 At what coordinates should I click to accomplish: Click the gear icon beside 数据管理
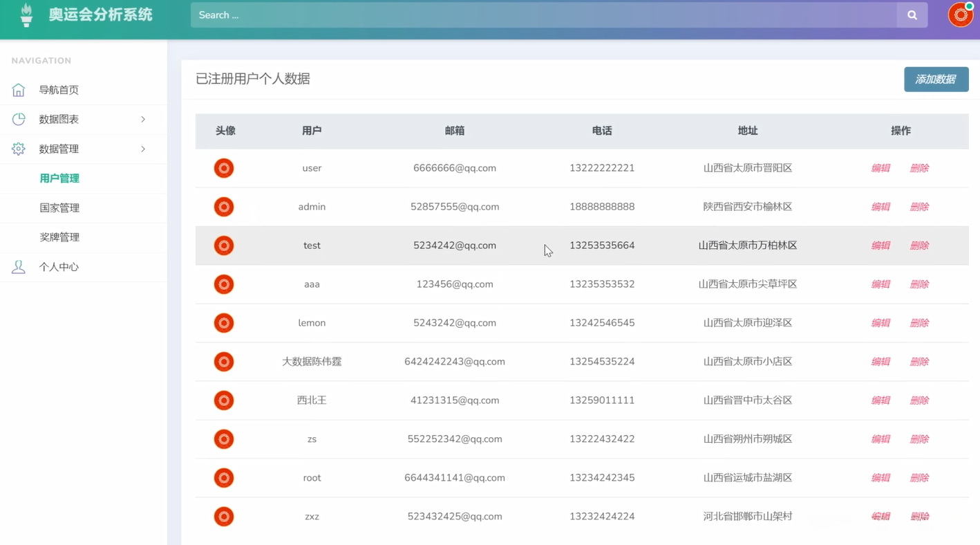point(19,149)
